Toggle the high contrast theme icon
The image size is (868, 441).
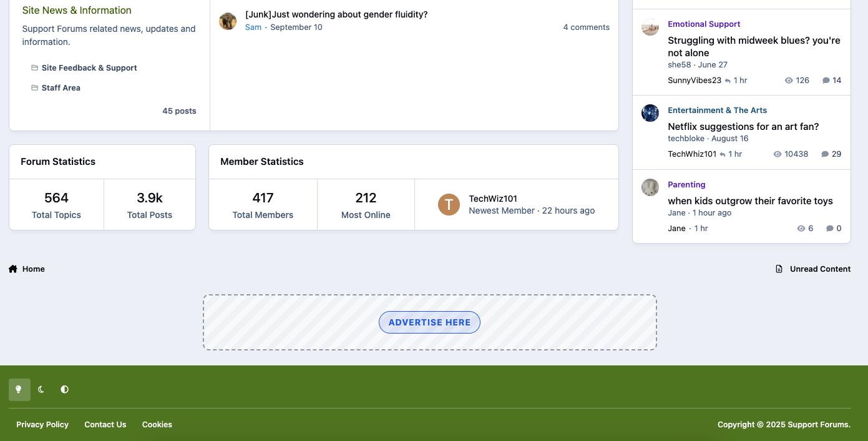pos(64,390)
